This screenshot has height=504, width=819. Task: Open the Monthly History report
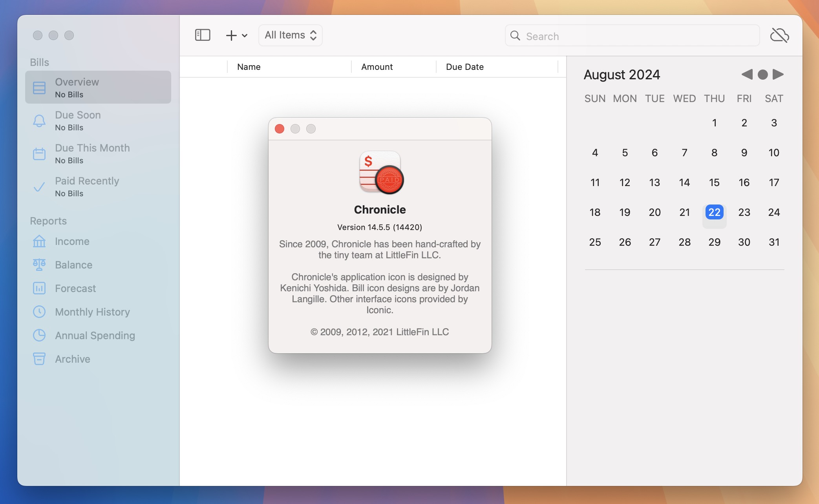point(98,312)
